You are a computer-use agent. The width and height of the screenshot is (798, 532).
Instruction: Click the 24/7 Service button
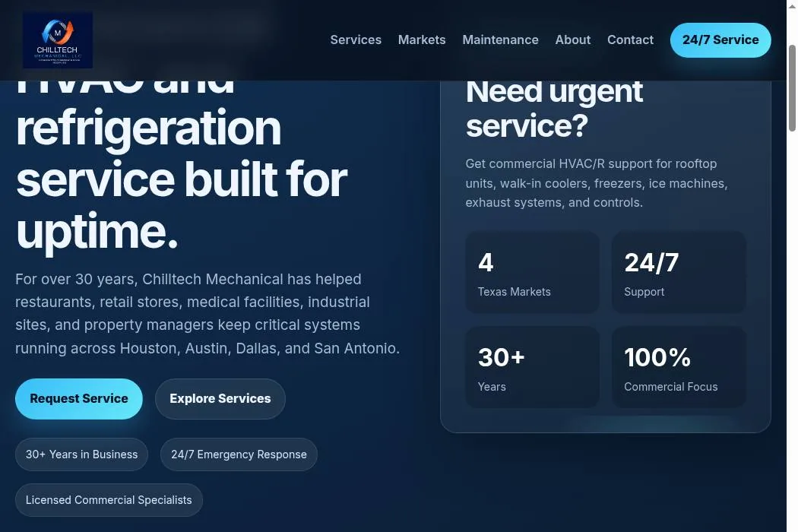(720, 40)
